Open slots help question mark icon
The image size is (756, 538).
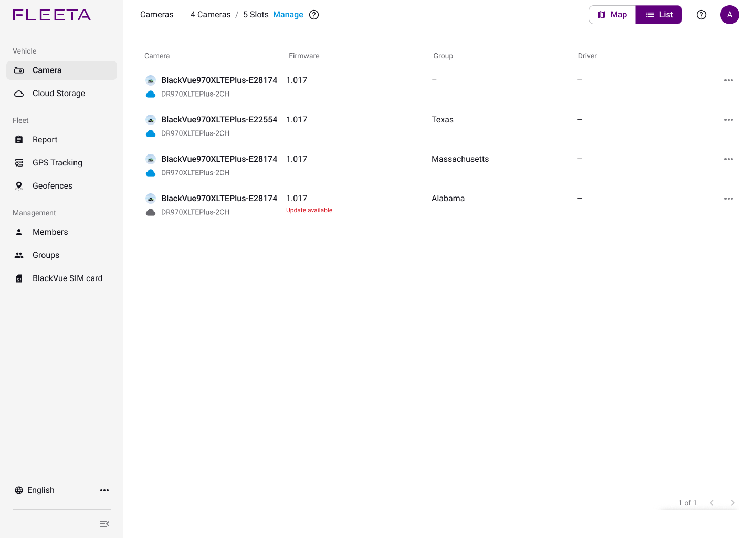(314, 15)
